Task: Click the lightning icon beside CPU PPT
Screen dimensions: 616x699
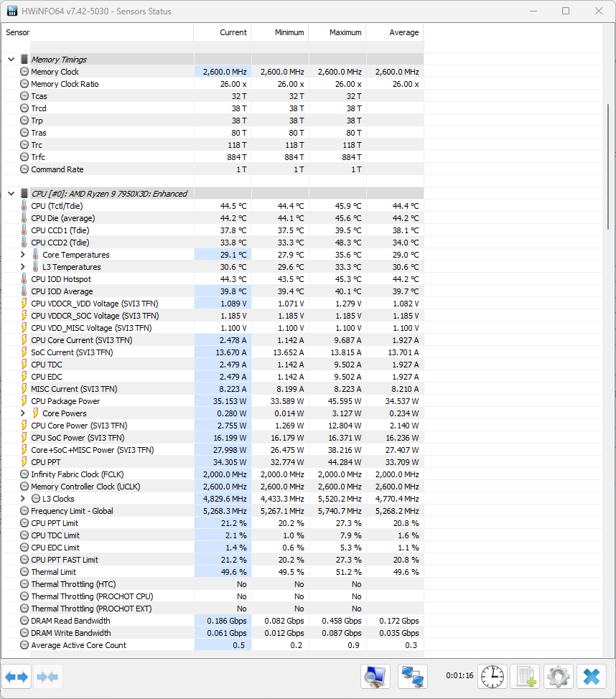Action: point(24,462)
